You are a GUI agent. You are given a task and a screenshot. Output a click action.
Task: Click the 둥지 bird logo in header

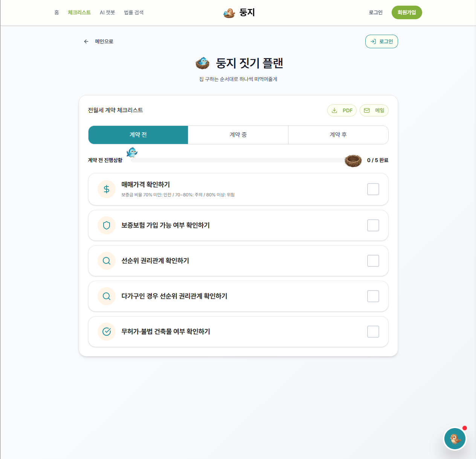(229, 13)
